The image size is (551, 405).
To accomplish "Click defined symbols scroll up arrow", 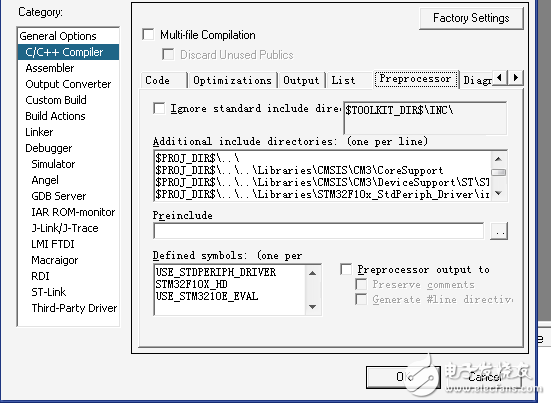I will [312, 273].
